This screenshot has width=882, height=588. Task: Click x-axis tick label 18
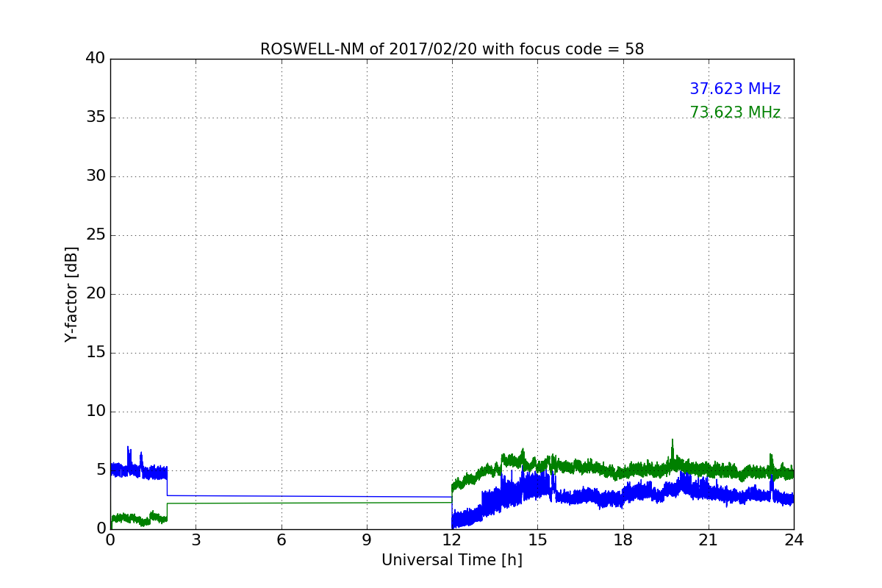(623, 540)
